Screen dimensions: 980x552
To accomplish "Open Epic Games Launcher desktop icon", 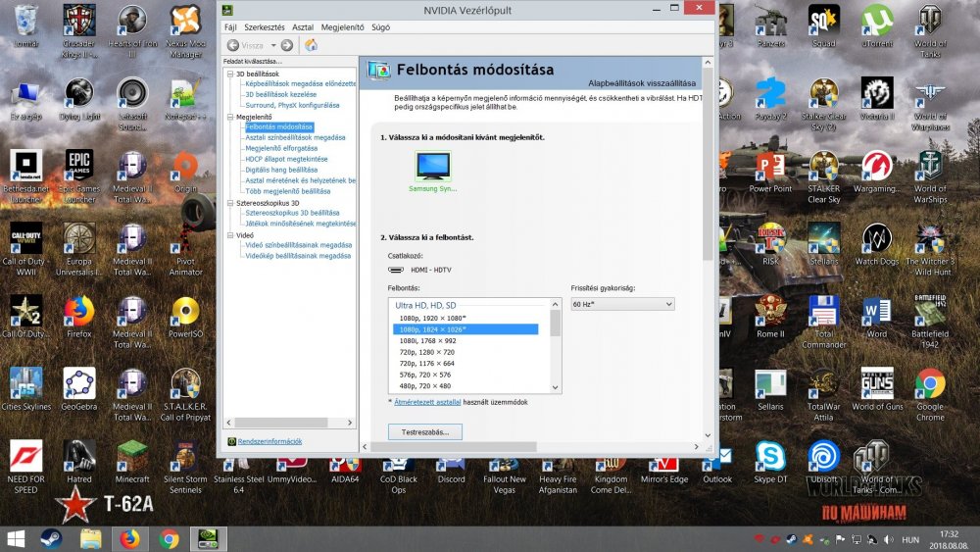I will pyautogui.click(x=79, y=176).
